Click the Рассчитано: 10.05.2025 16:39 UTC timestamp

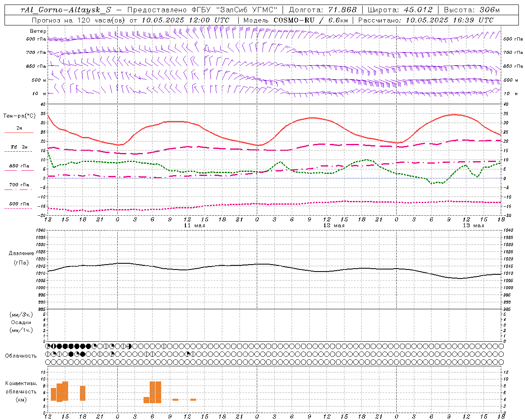pyautogui.click(x=426, y=20)
